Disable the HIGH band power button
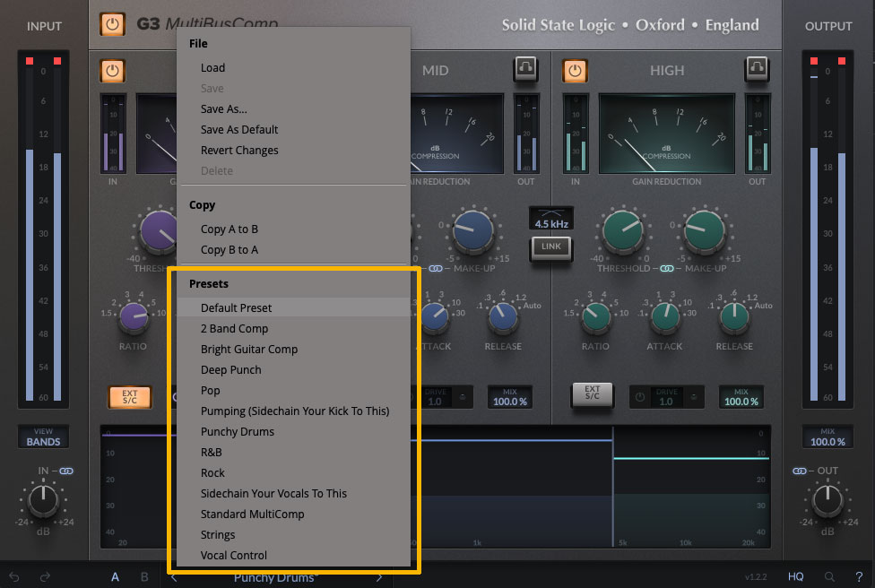This screenshot has height=588, width=875. [575, 70]
